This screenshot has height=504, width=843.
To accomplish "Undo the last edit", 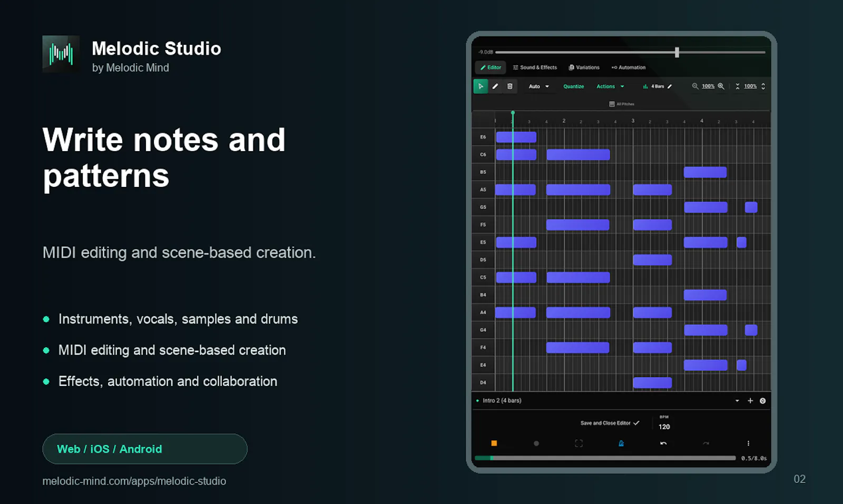I will [x=663, y=443].
